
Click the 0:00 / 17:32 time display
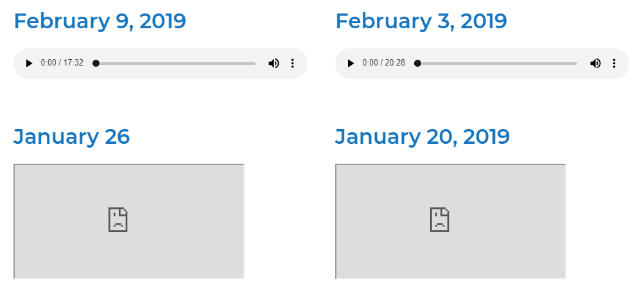click(x=62, y=64)
